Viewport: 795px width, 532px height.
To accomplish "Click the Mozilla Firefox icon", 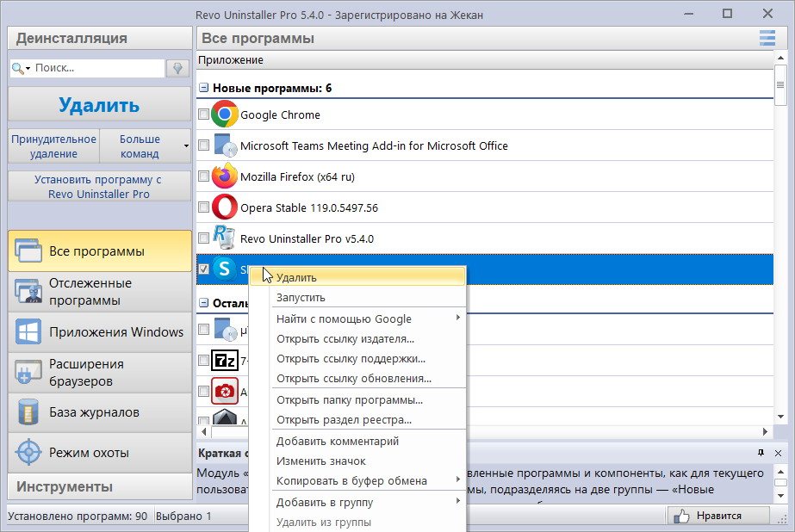I will click(x=224, y=176).
